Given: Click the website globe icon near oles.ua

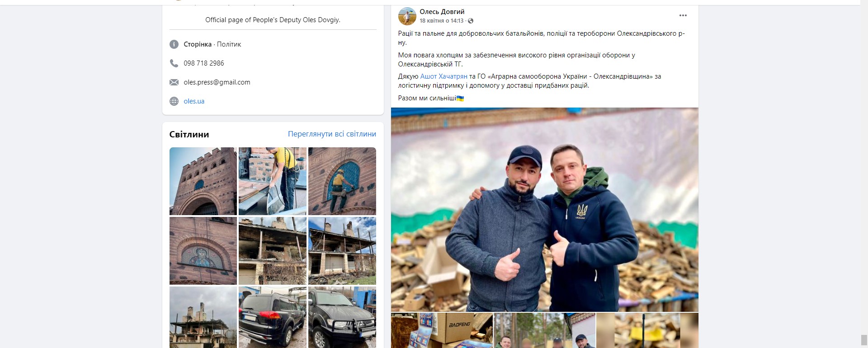Looking at the screenshot, I should point(174,101).
